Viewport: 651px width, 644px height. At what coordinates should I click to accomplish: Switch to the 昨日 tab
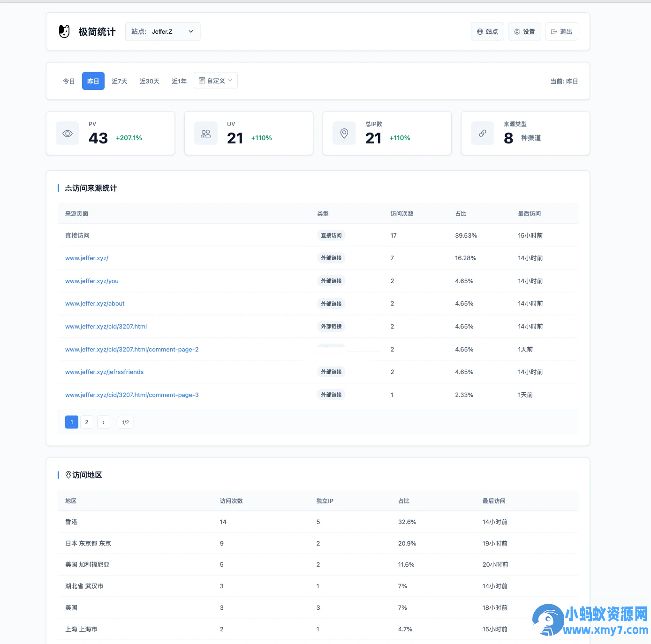93,81
